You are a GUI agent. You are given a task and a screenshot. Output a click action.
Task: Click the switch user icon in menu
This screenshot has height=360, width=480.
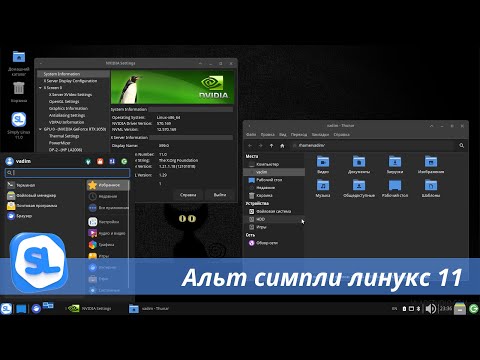pos(112,162)
